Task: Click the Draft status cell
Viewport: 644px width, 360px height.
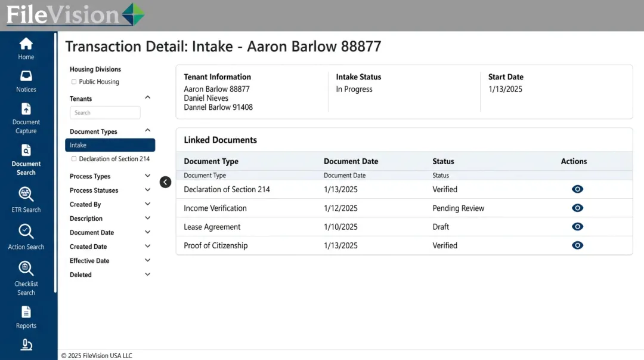Action: [441, 227]
